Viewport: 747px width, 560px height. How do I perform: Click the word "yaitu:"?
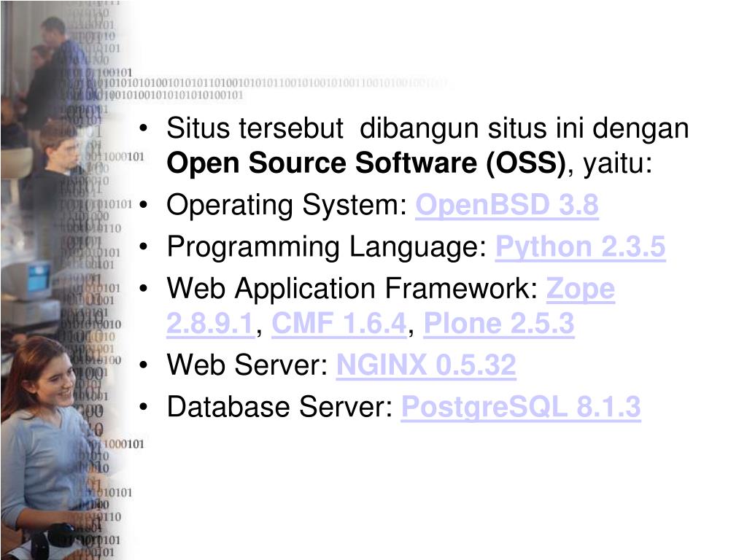pyautogui.click(x=617, y=164)
